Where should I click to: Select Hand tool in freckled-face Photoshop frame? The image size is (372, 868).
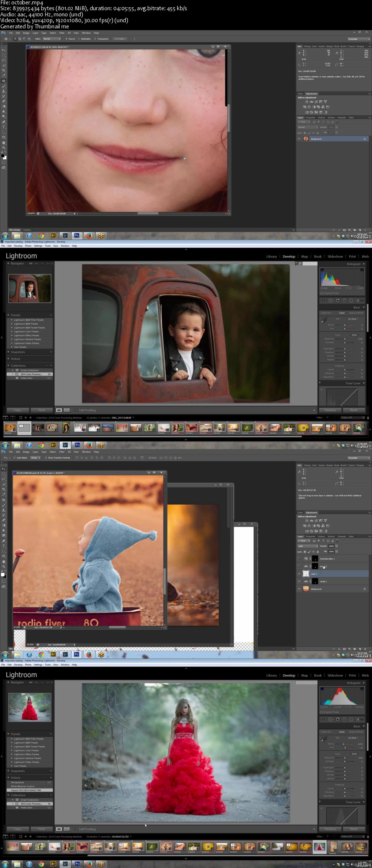[4, 143]
